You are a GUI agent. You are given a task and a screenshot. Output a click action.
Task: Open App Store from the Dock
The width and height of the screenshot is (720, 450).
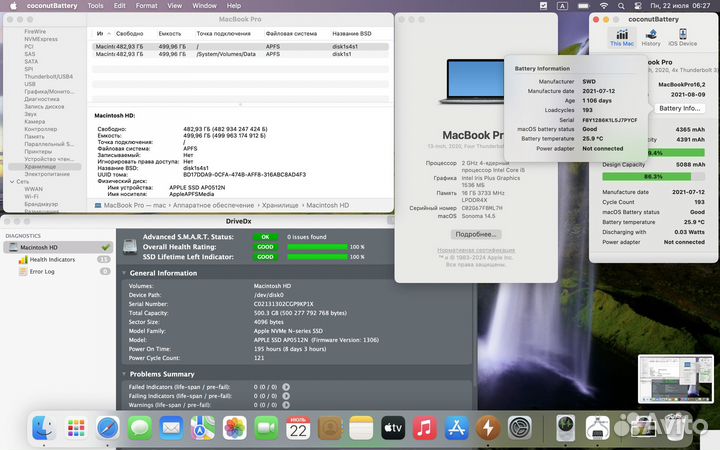click(x=456, y=428)
